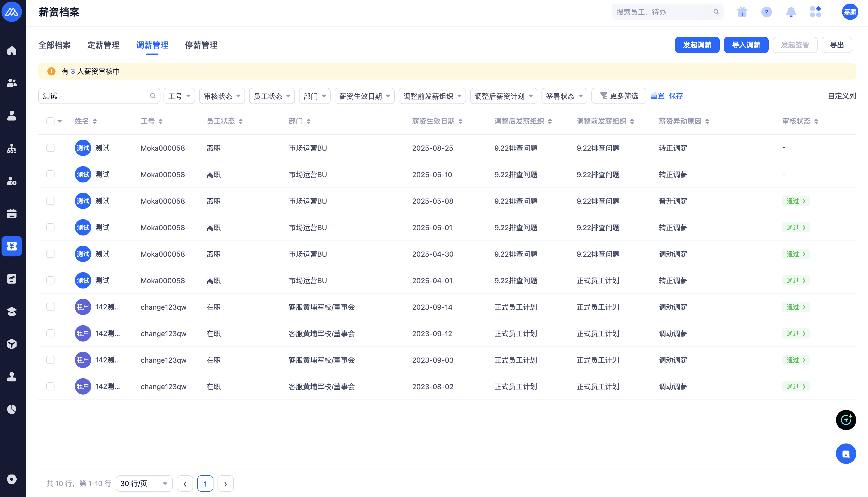Click the notification bell icon
Viewport: 868px width, 497px height.
[791, 12]
